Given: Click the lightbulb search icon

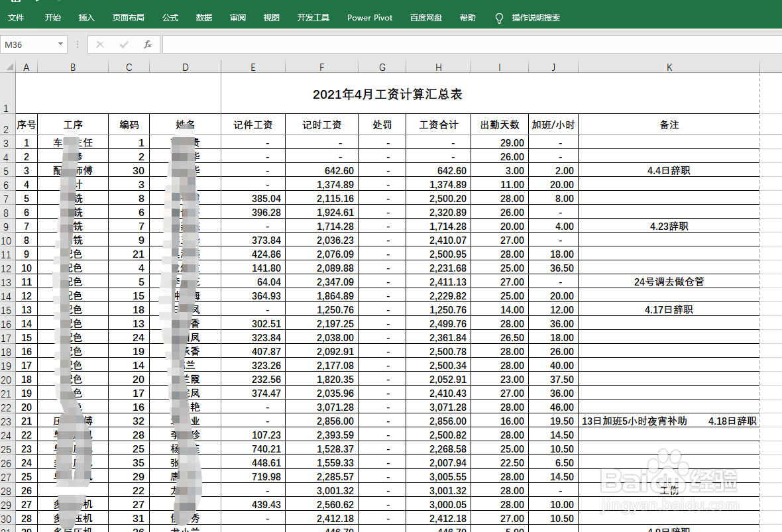Looking at the screenshot, I should [499, 19].
